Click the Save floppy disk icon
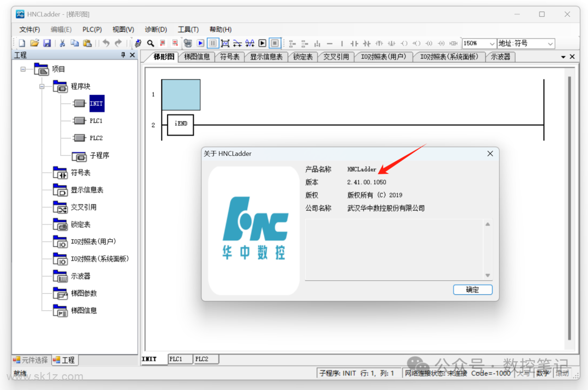Viewport: 588px width, 390px height. [47, 44]
